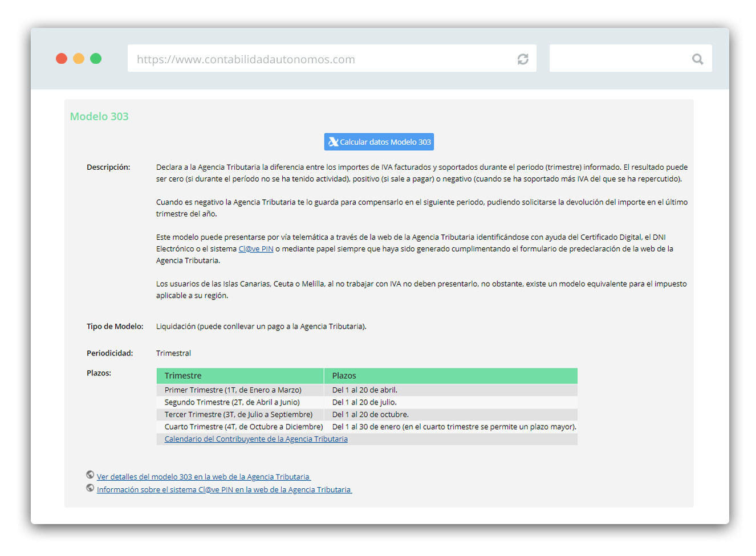The image size is (756, 556).
Task: Select 'Tercer Trimestre (3T, de Julio a Septiembre)' cell
Action: pyautogui.click(x=240, y=415)
